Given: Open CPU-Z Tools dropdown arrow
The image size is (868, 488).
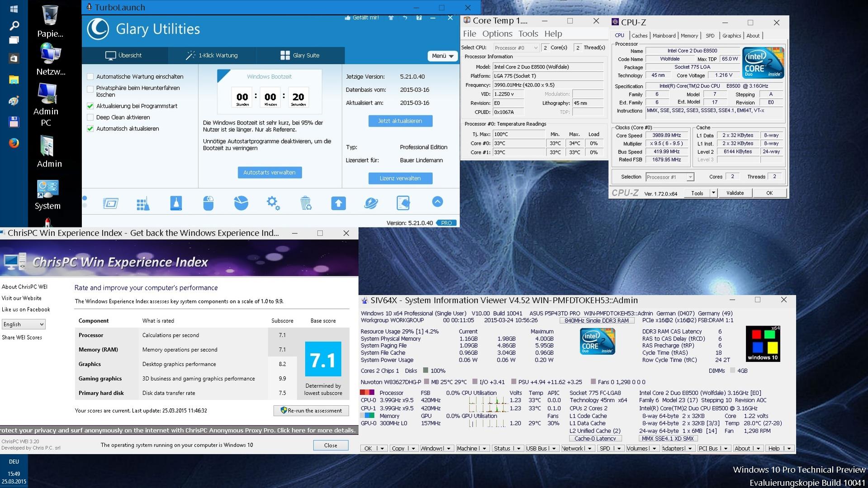Looking at the screenshot, I should click(x=713, y=193).
